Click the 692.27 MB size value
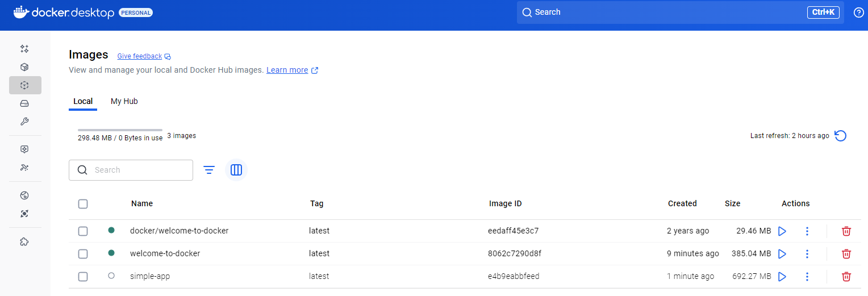Screen dimensions: 868x296 751,276
